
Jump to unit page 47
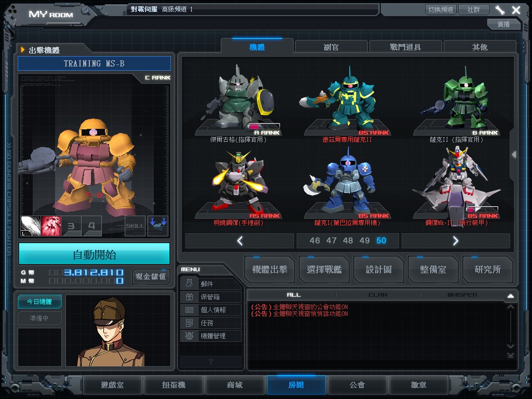pos(331,241)
